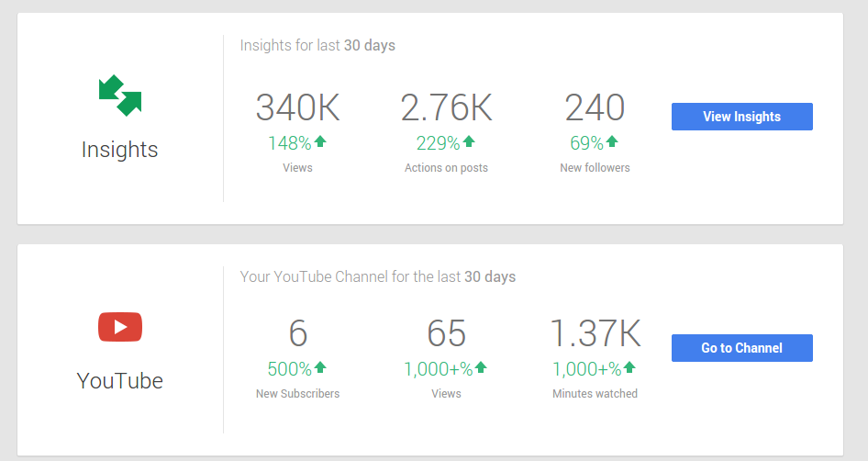Click the up arrow next to 229%
This screenshot has height=461, width=868.
coord(469,141)
